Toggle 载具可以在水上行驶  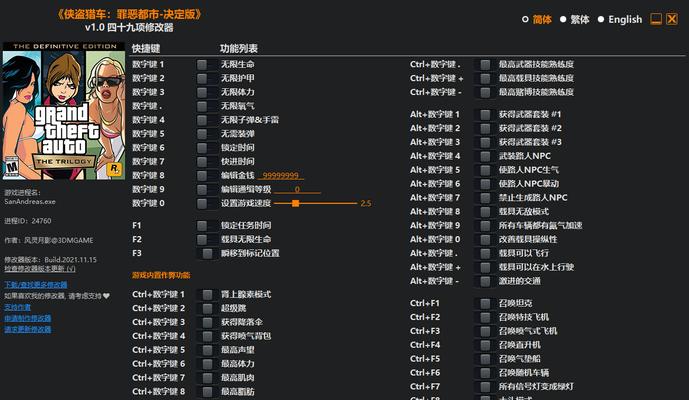tap(485, 267)
